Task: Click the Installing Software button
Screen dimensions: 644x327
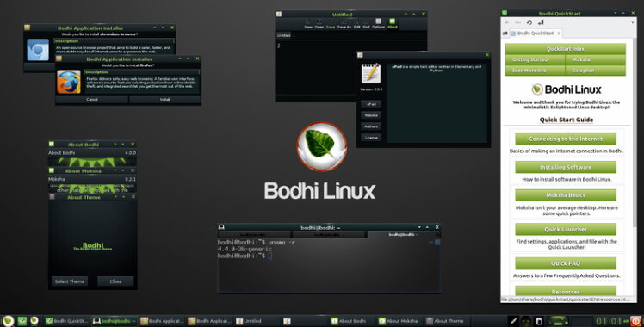Action: [x=566, y=167]
